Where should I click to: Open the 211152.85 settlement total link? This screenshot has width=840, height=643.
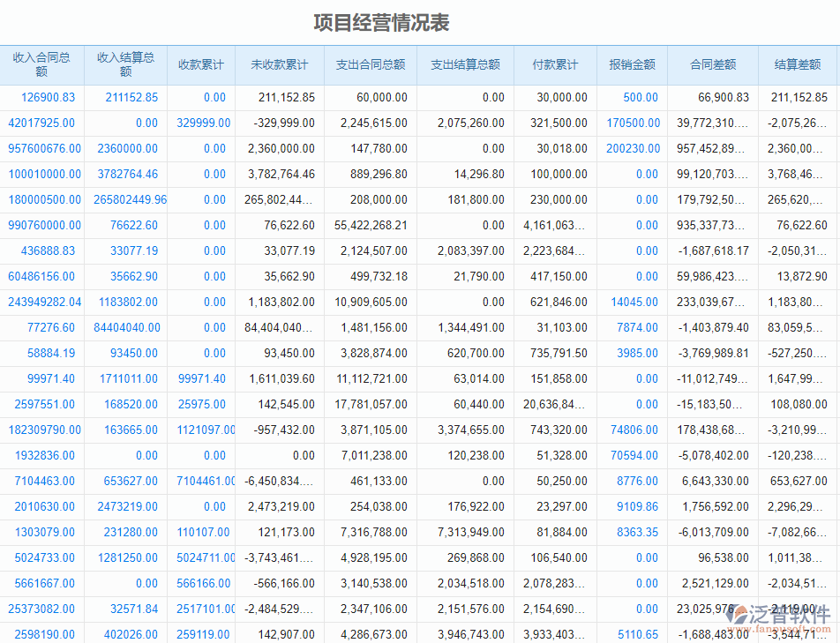tap(129, 98)
